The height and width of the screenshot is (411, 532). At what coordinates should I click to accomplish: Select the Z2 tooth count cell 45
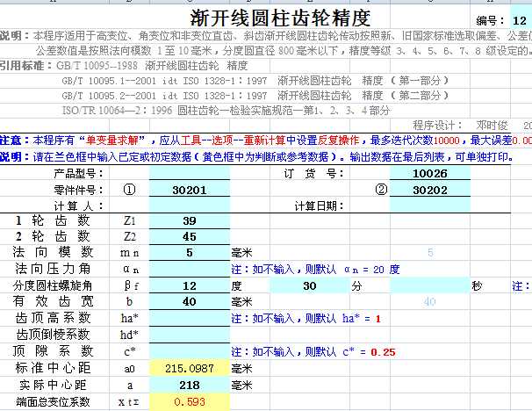[190, 236]
